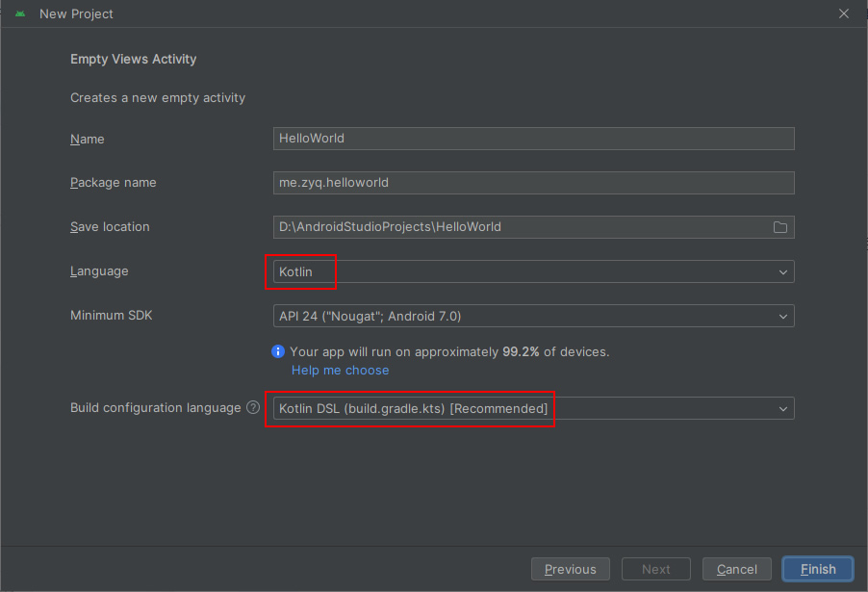
Task: Click the 'Empty Views Activity' heading
Action: tap(133, 59)
